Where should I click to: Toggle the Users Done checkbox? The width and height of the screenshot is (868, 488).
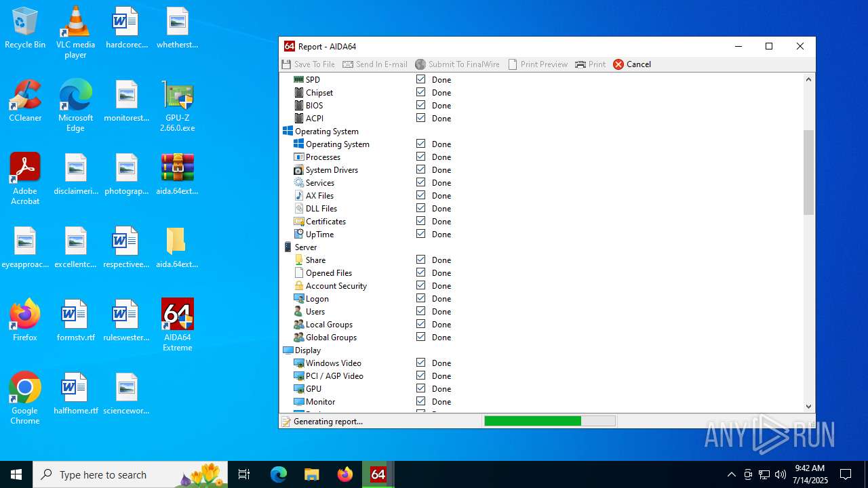[x=420, y=311]
